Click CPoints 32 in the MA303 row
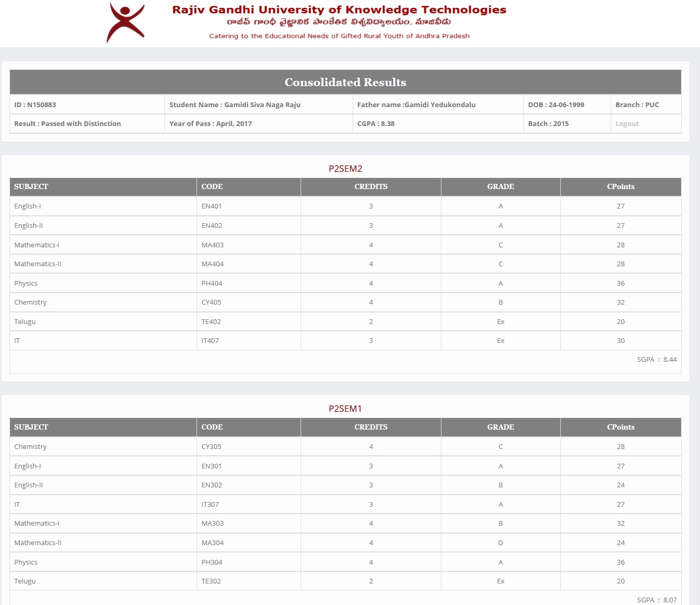The height and width of the screenshot is (605, 700). 621,524
